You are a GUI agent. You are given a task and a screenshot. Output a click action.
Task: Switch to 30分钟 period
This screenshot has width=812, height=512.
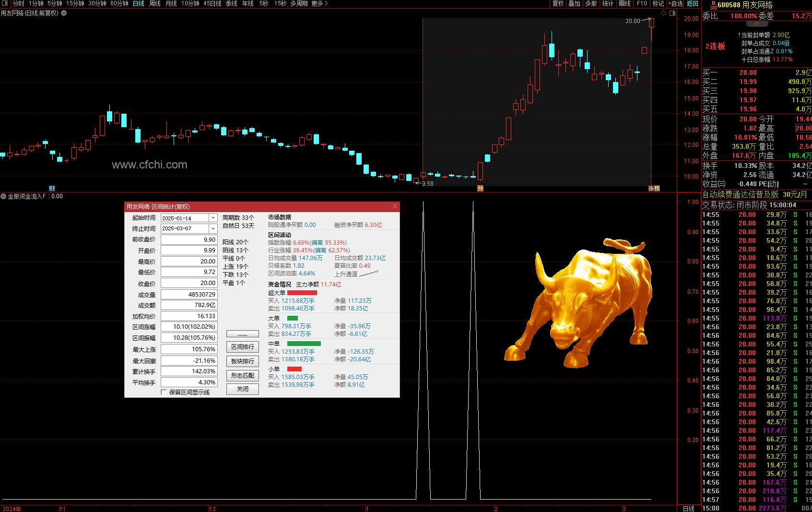[x=97, y=3]
